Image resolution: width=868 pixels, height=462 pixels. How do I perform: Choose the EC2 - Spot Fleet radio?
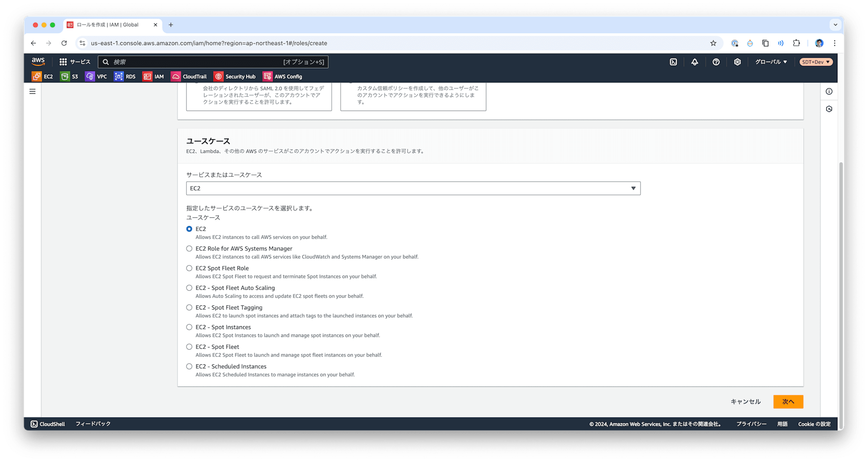point(189,347)
